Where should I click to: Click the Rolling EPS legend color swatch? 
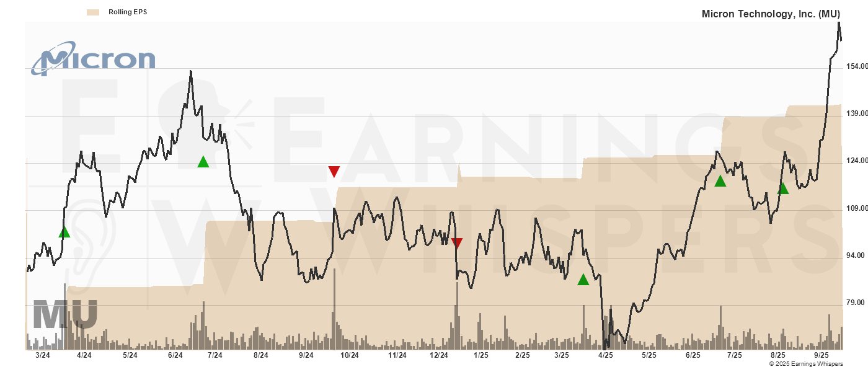point(93,12)
